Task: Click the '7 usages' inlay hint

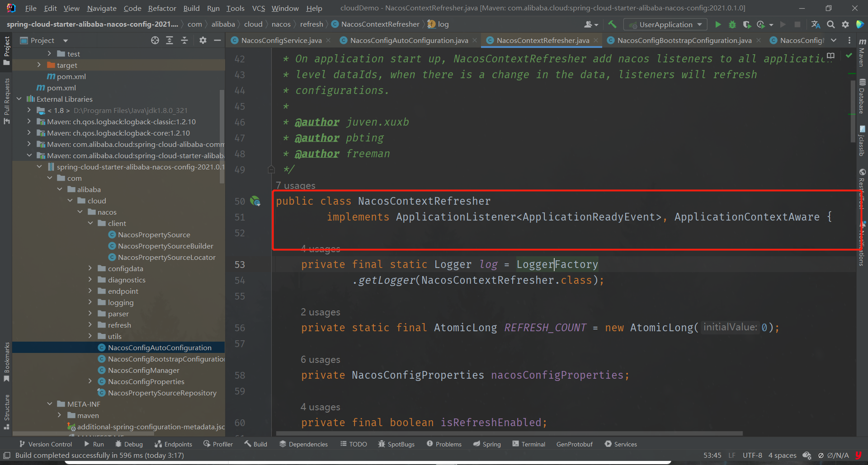Action: click(296, 185)
